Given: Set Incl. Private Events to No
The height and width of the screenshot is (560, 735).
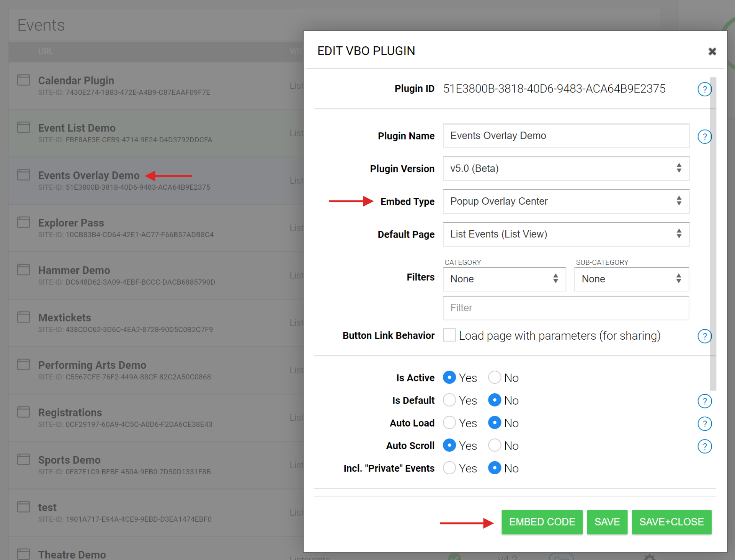Looking at the screenshot, I should (x=495, y=468).
